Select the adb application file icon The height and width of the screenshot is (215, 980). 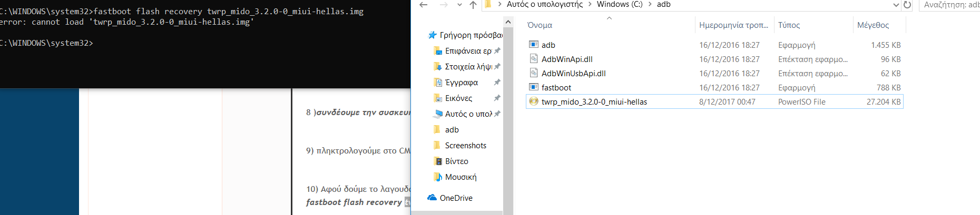pos(534,45)
